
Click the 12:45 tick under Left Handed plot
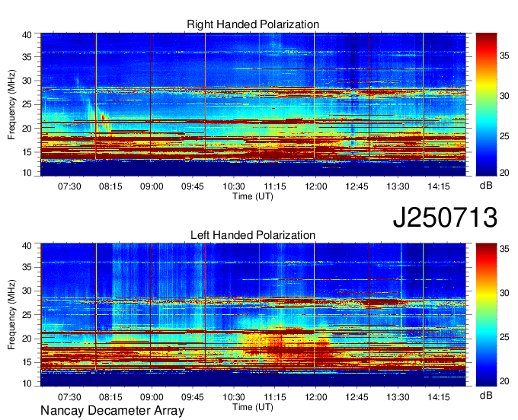tap(357, 397)
